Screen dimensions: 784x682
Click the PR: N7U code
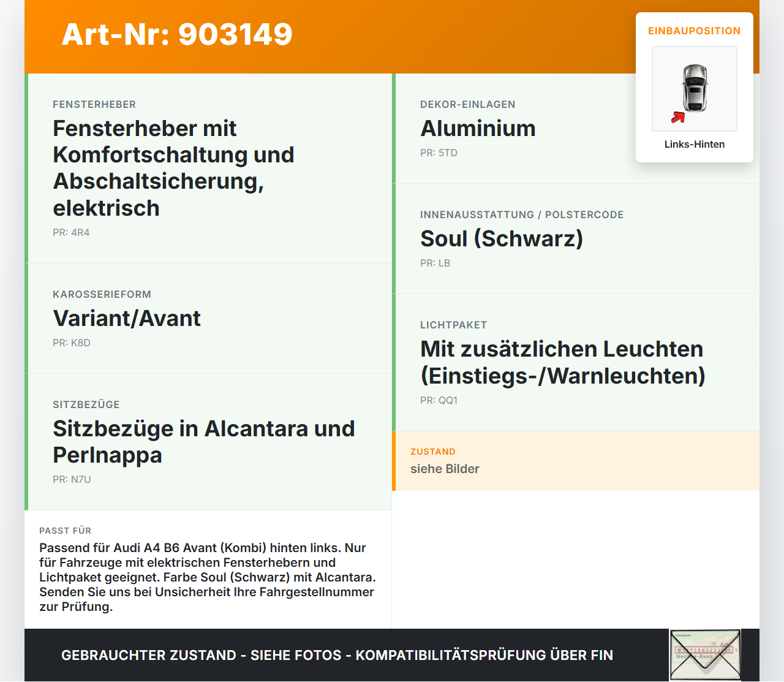[72, 479]
